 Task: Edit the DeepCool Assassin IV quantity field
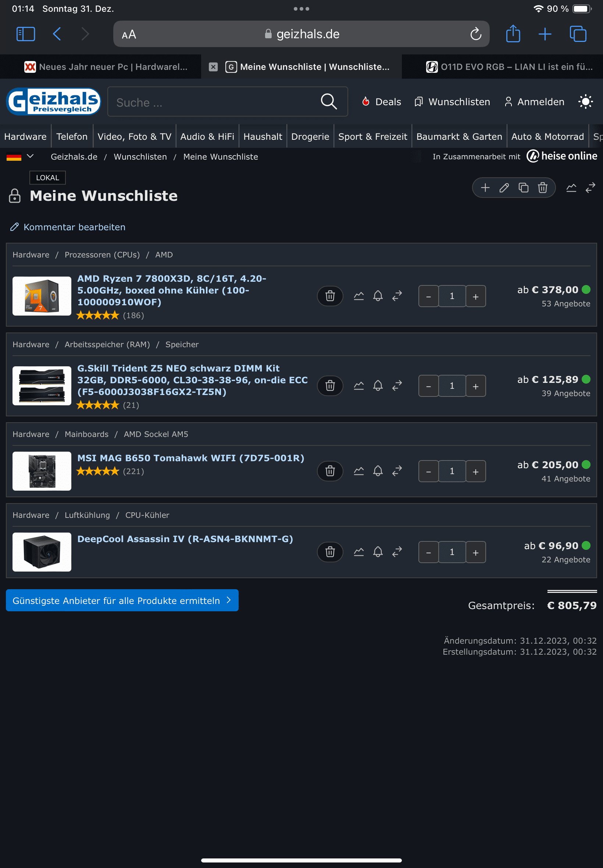coord(452,552)
